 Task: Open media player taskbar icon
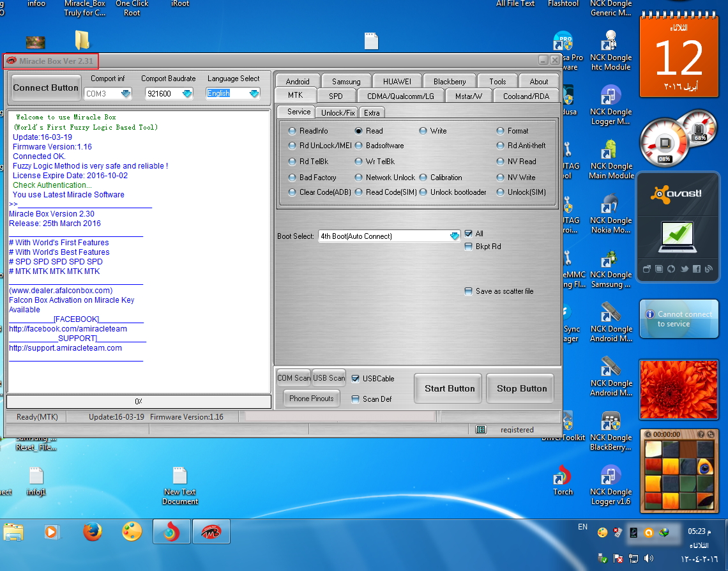click(x=52, y=532)
